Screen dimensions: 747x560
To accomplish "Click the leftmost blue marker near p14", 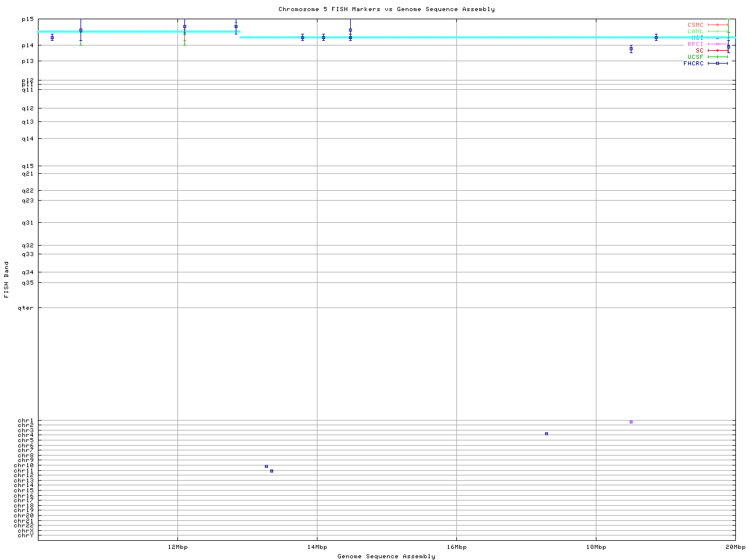I will click(52, 37).
